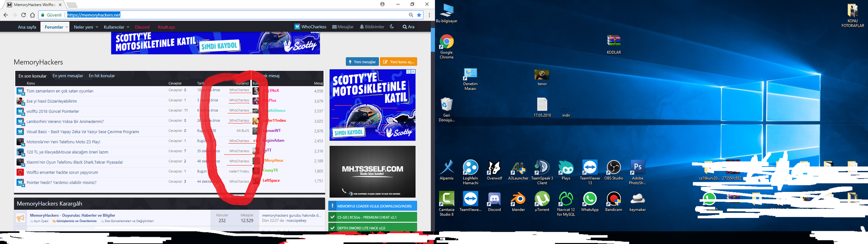Open MemoryHackers Duyurular, Haberler ve Bilgiler forum
This screenshot has height=244, width=868.
73,215
